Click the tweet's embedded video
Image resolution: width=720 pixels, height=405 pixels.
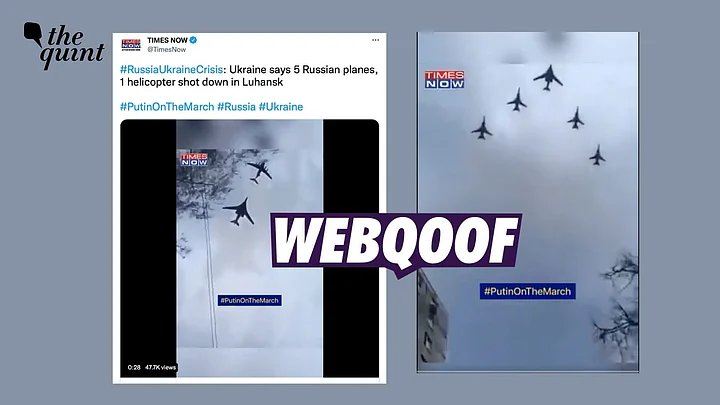(x=249, y=248)
